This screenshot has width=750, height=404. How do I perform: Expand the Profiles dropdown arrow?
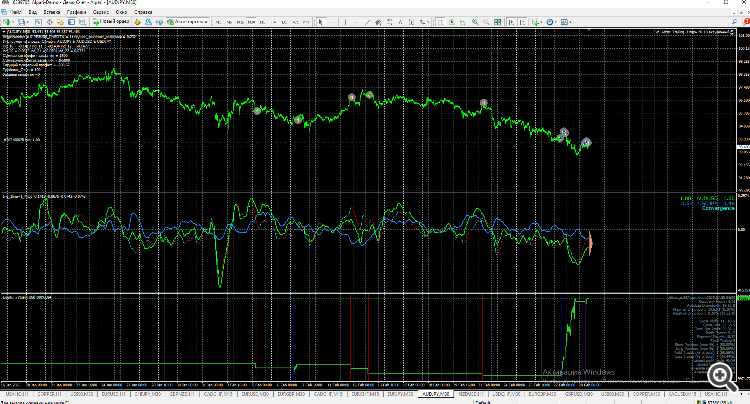[28, 22]
